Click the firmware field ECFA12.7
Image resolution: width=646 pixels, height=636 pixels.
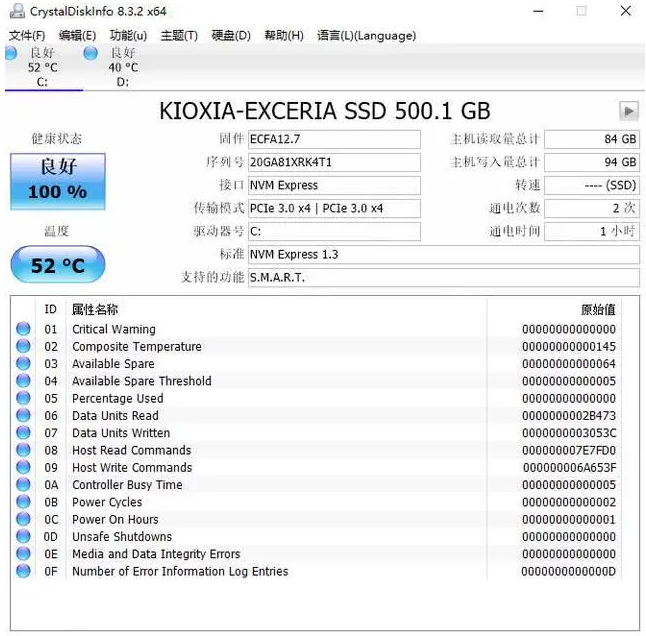pyautogui.click(x=334, y=139)
